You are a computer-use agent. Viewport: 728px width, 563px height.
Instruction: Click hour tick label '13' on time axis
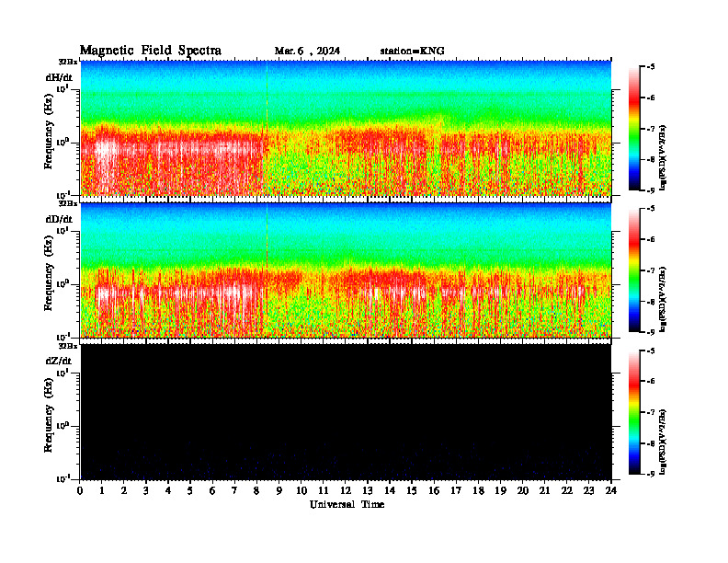pos(368,490)
